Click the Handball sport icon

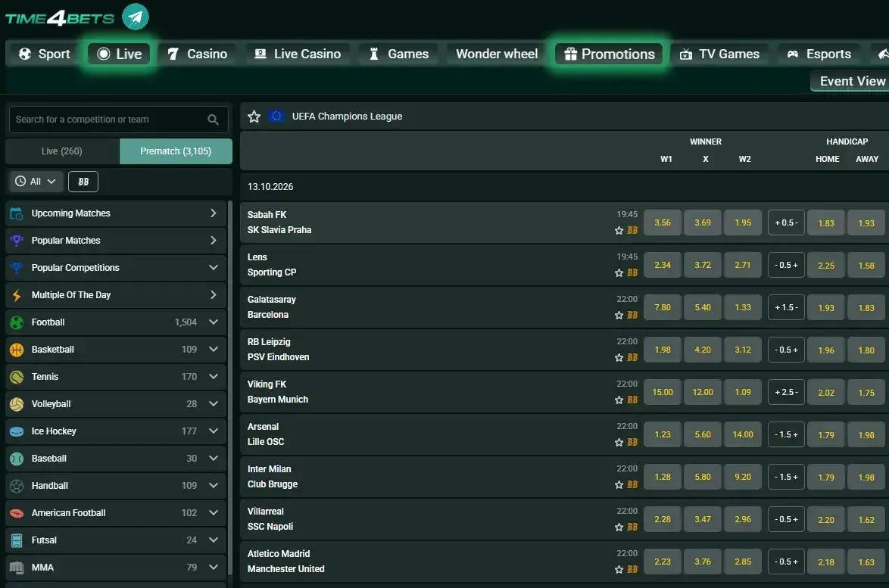tap(17, 486)
